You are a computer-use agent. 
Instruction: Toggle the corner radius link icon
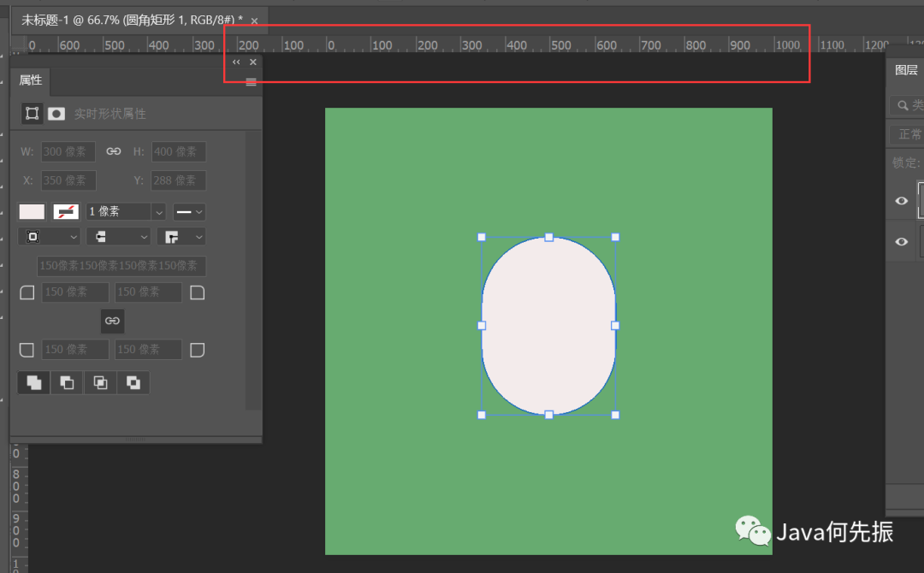pos(112,321)
